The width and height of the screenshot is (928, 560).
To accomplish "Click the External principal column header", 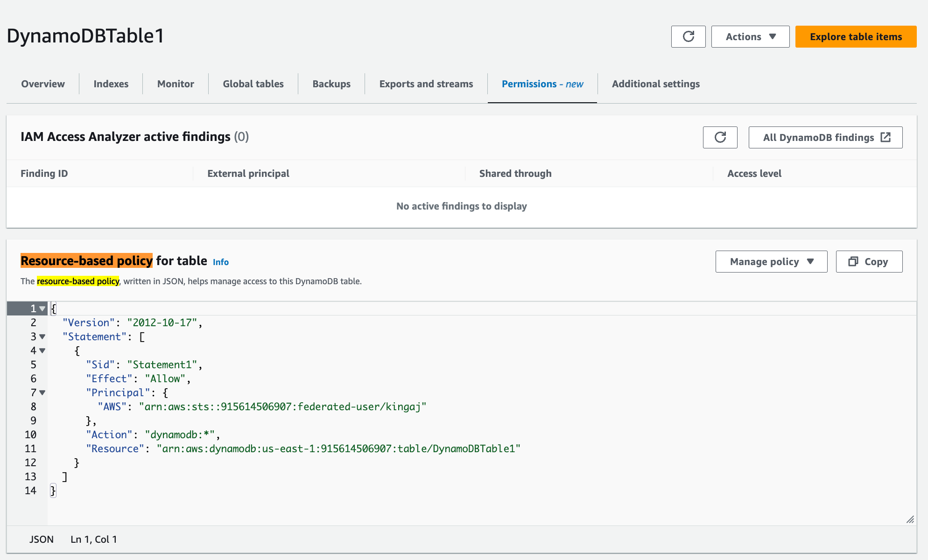I will coord(248,174).
